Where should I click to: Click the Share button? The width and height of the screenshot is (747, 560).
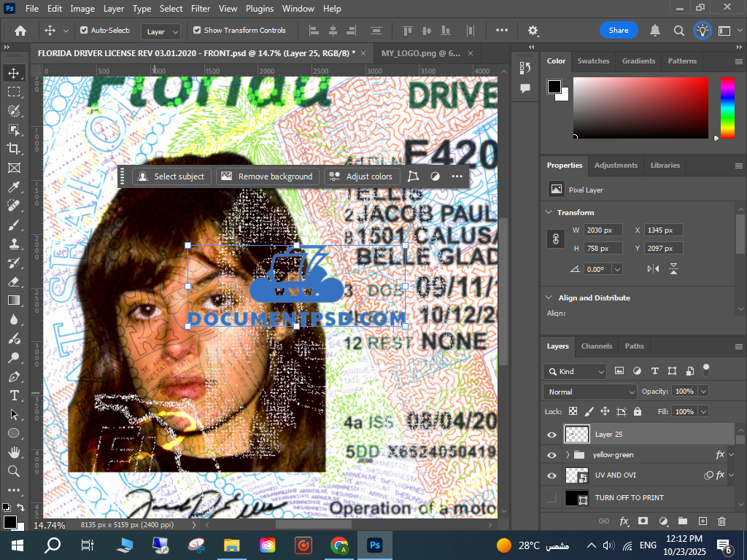(x=619, y=31)
